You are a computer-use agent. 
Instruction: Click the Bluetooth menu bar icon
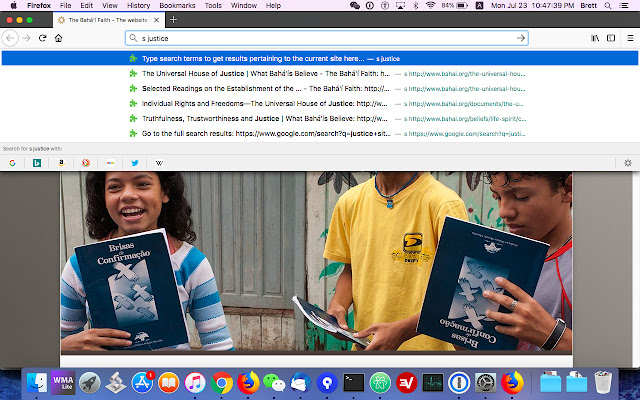[x=416, y=5]
